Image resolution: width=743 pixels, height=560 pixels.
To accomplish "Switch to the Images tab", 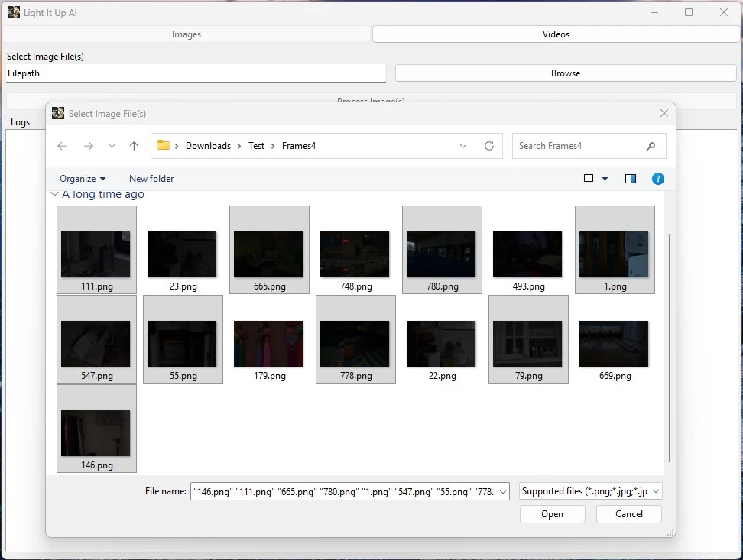I will (187, 34).
